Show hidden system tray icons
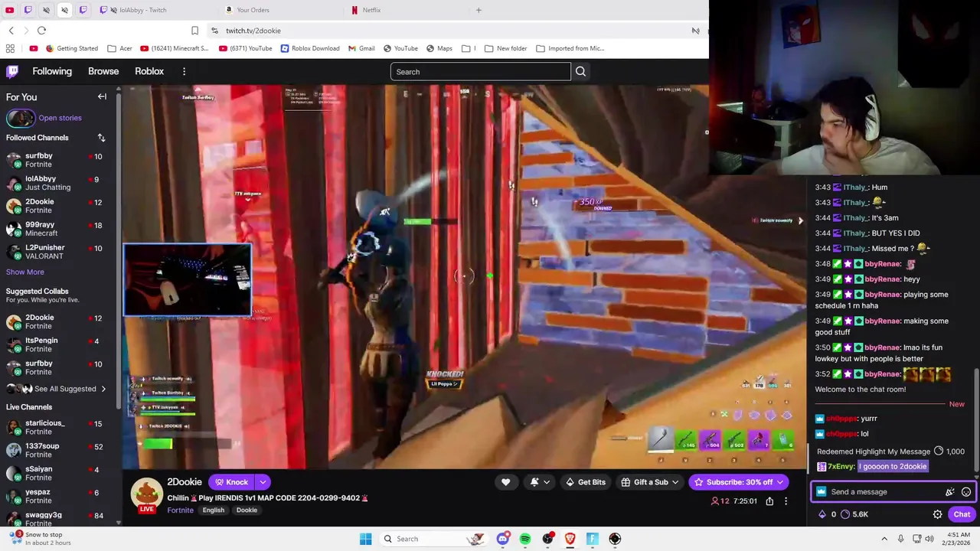Screen dimensions: 980x551 point(884,539)
